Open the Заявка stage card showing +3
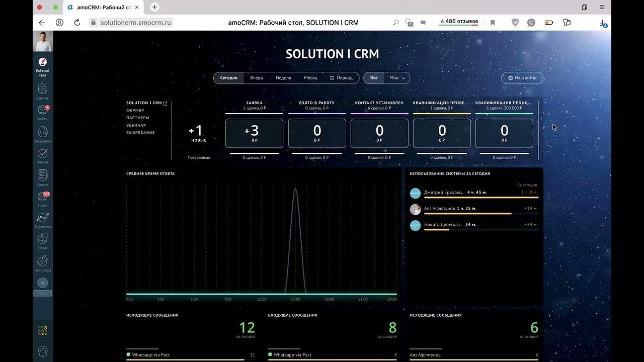The width and height of the screenshot is (644, 362). coord(255,133)
